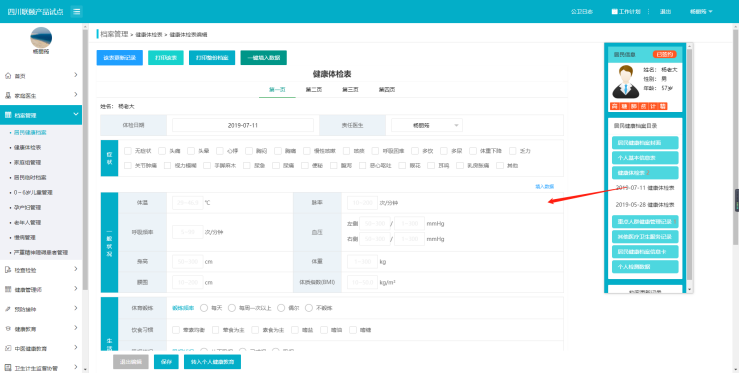This screenshot has width=740, height=374.
Task: Check the 无症状 symptom checkbox
Action: (128, 151)
